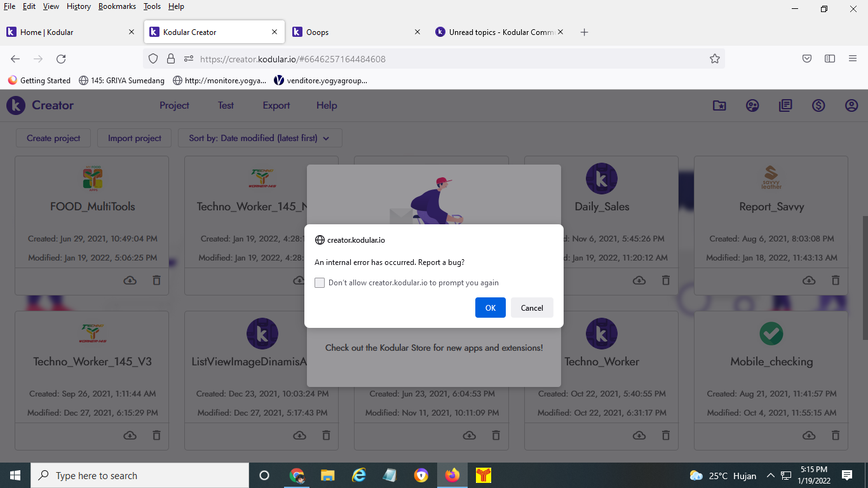
Task: Download the ListViewImageDinamis project
Action: coord(299,435)
